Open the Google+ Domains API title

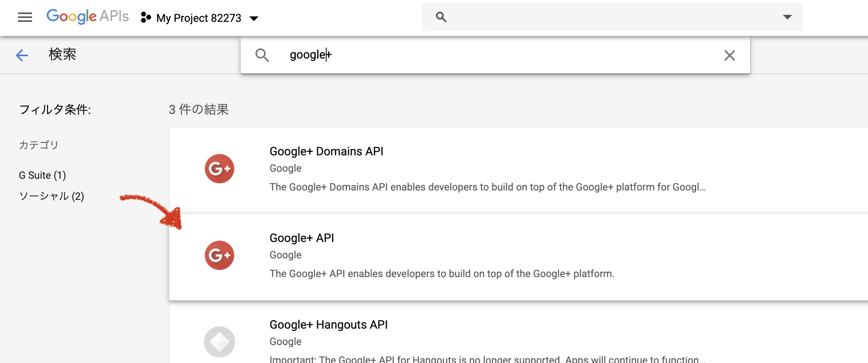coord(326,151)
